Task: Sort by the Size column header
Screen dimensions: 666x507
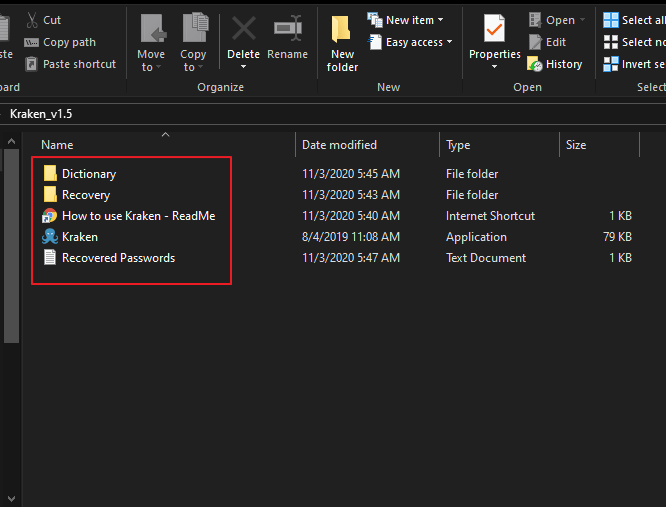Action: (576, 145)
